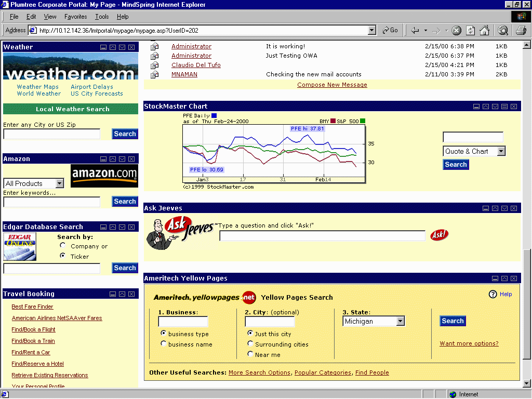
Task: Move the Ask Jeeves gadget down
Action: tap(504, 208)
